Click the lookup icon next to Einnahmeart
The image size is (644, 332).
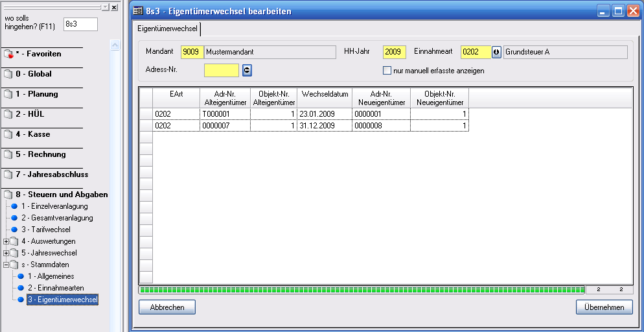(497, 52)
